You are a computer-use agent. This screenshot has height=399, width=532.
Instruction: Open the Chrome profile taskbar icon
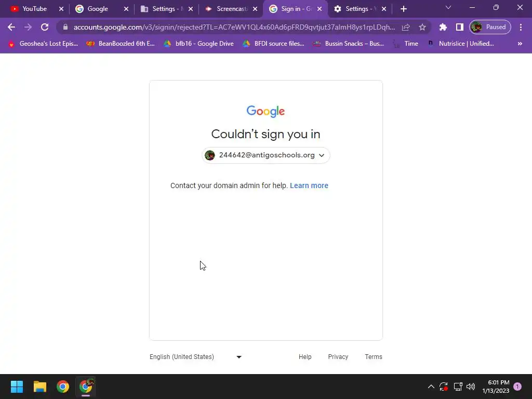pos(86,387)
